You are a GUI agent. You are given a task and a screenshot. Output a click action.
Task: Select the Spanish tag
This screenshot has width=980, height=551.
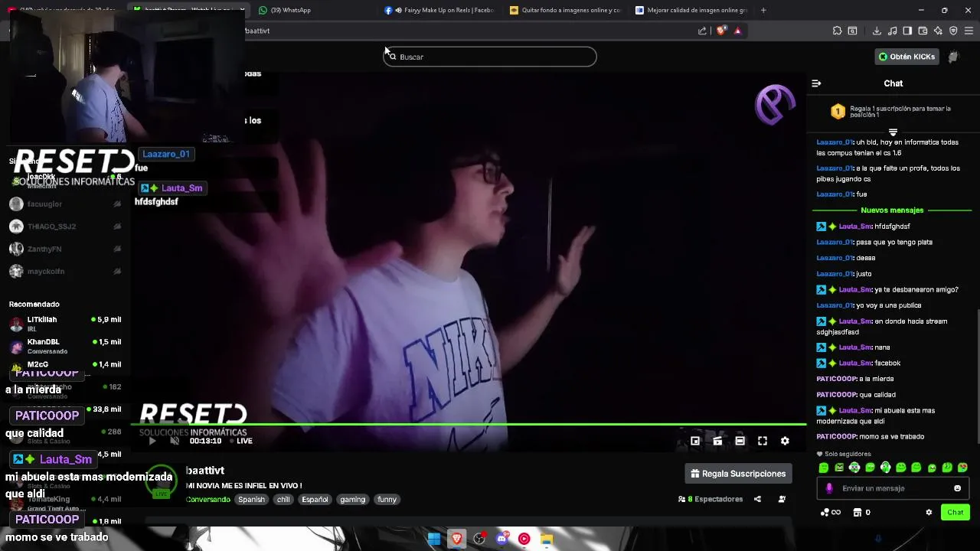(251, 500)
